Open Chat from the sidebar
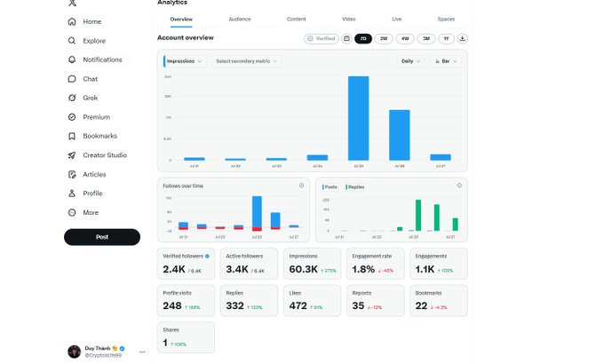This screenshot has height=364, width=604. coord(83,79)
